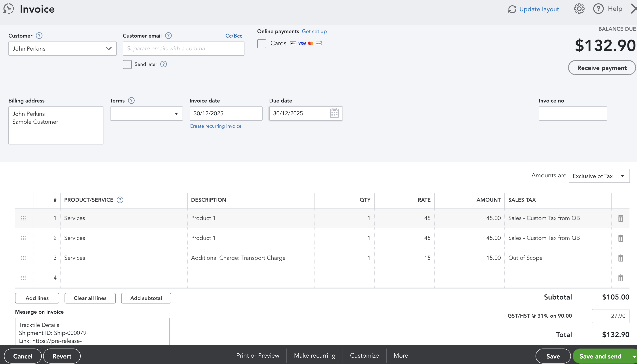Enable the Cards online payment checkbox

click(x=262, y=44)
